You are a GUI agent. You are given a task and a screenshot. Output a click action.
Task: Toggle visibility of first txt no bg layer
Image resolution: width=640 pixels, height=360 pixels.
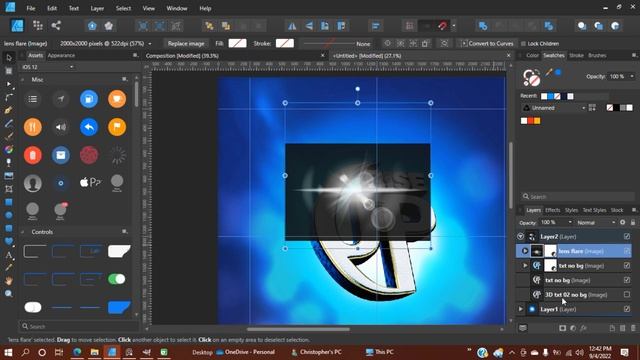pos(627,266)
